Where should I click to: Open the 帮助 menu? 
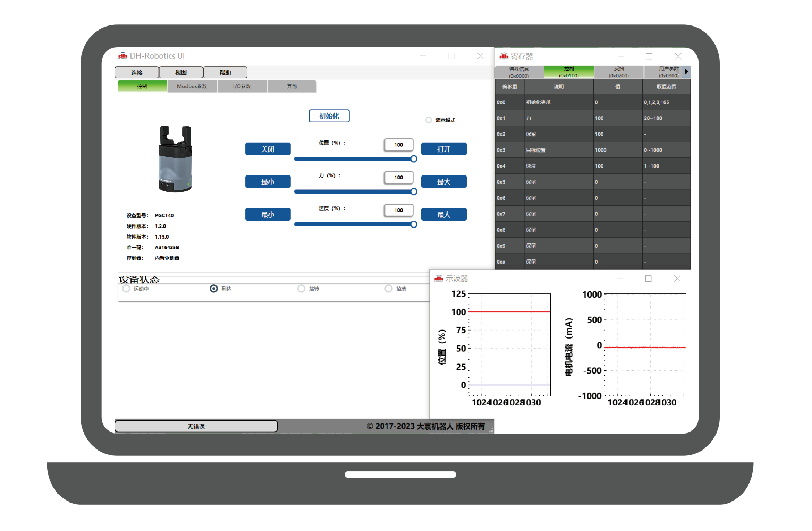[x=225, y=72]
